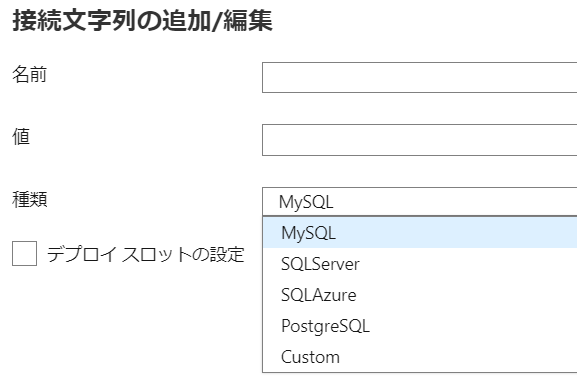Open the 種類 type dropdown showing MySQL
Screen dimensions: 577x381
point(420,202)
